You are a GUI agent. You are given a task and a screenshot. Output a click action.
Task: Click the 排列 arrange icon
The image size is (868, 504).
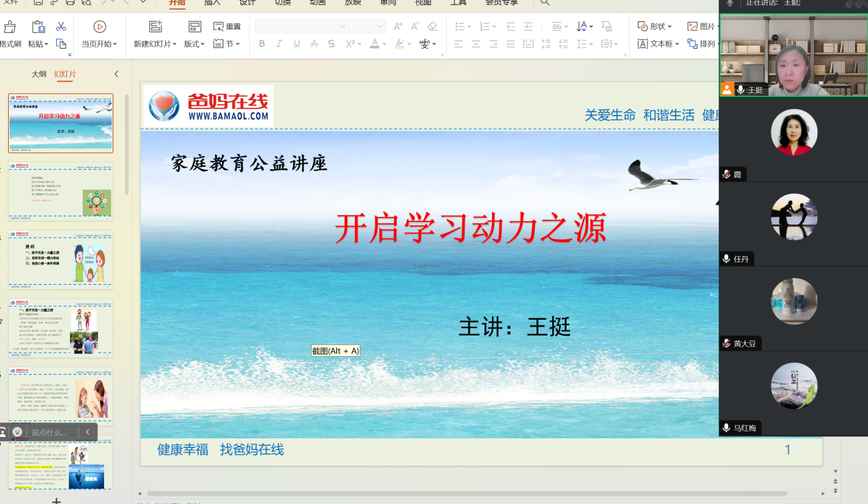[x=693, y=43]
